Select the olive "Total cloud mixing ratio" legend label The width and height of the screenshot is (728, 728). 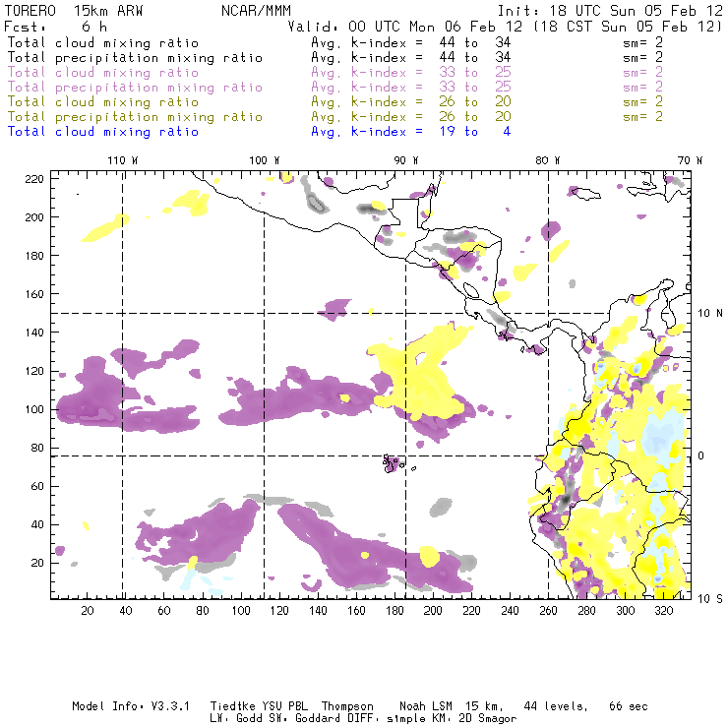103,102
